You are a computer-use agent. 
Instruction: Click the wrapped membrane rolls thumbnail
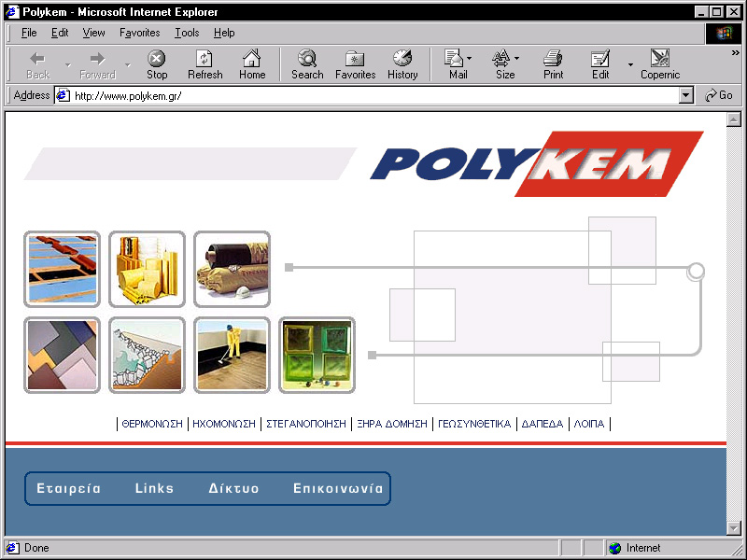232,269
